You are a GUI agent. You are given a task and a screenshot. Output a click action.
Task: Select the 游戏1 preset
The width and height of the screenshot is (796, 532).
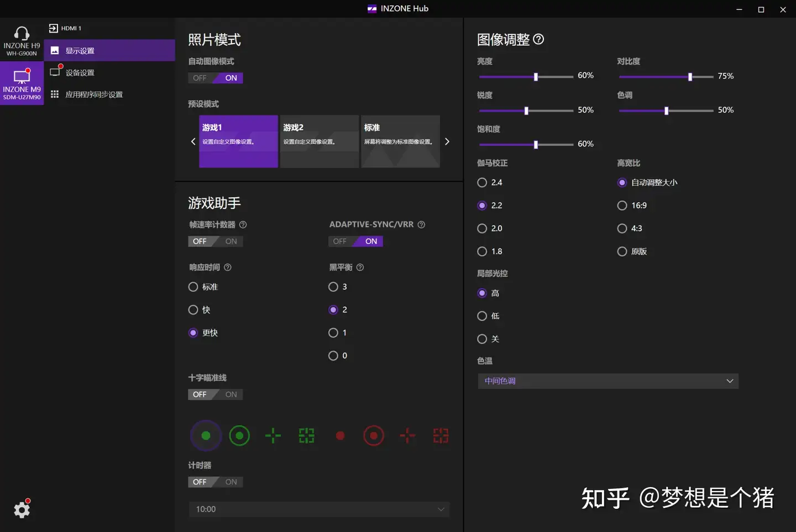point(238,141)
